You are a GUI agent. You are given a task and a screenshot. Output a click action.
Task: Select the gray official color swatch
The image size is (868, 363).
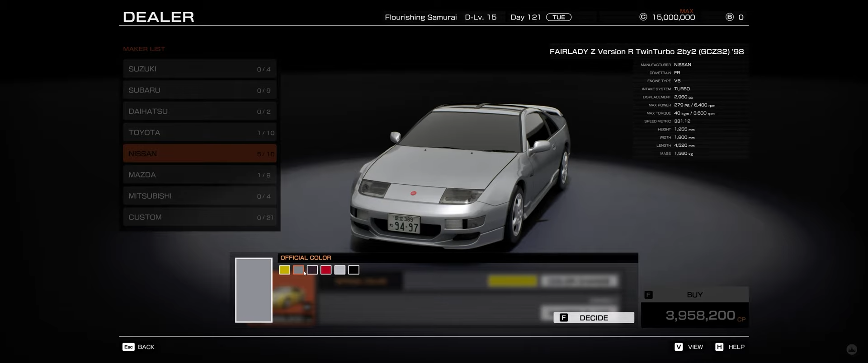pyautogui.click(x=298, y=270)
